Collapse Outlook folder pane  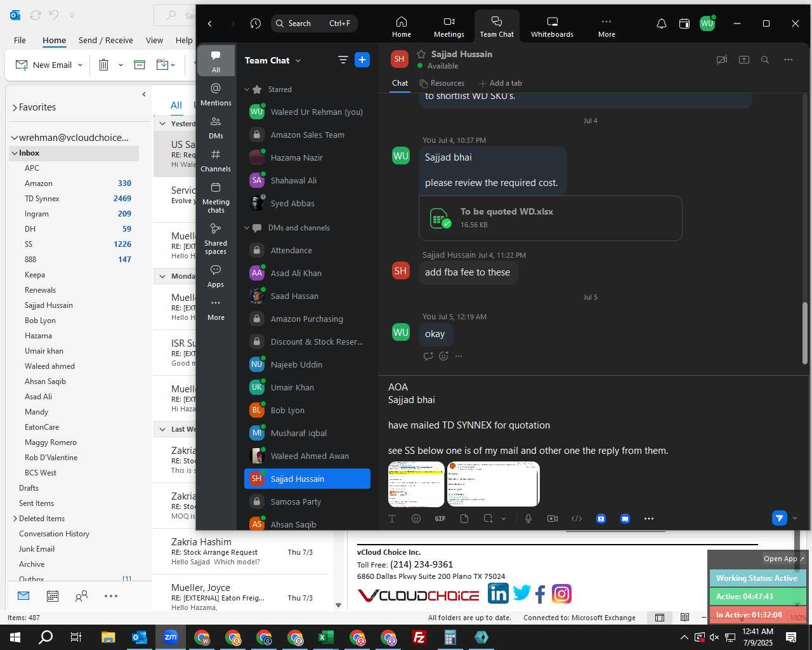tap(144, 95)
